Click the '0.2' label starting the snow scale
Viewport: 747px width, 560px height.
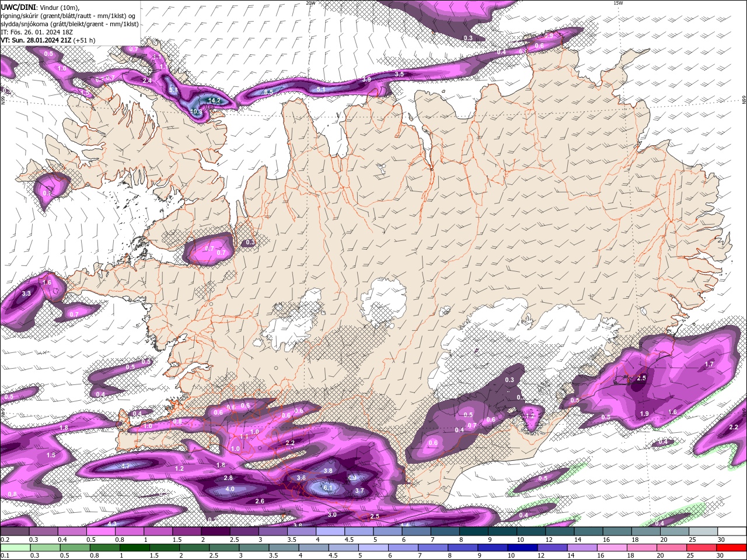pyautogui.click(x=5, y=540)
